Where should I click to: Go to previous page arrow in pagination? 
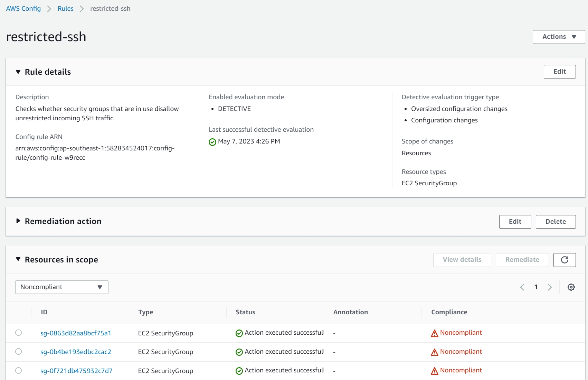click(x=522, y=287)
